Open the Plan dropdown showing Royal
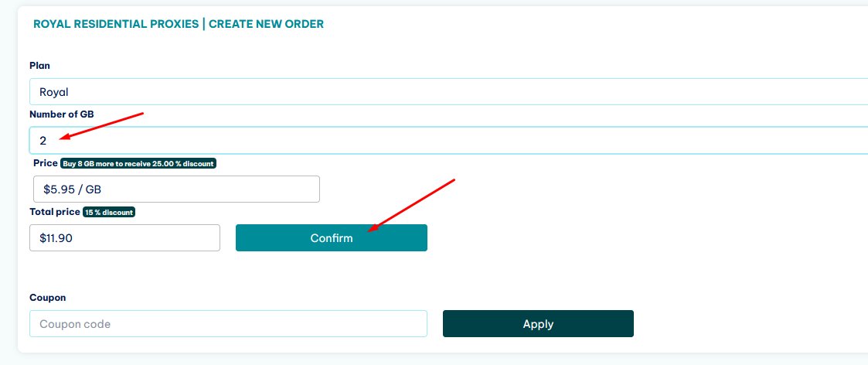The image size is (868, 365). coord(448,92)
